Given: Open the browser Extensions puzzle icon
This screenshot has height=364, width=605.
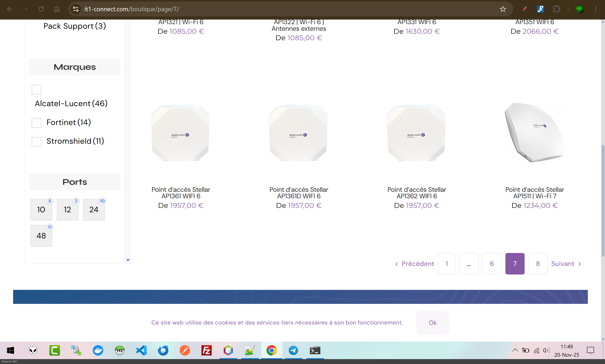Looking at the screenshot, I should pos(556,9).
